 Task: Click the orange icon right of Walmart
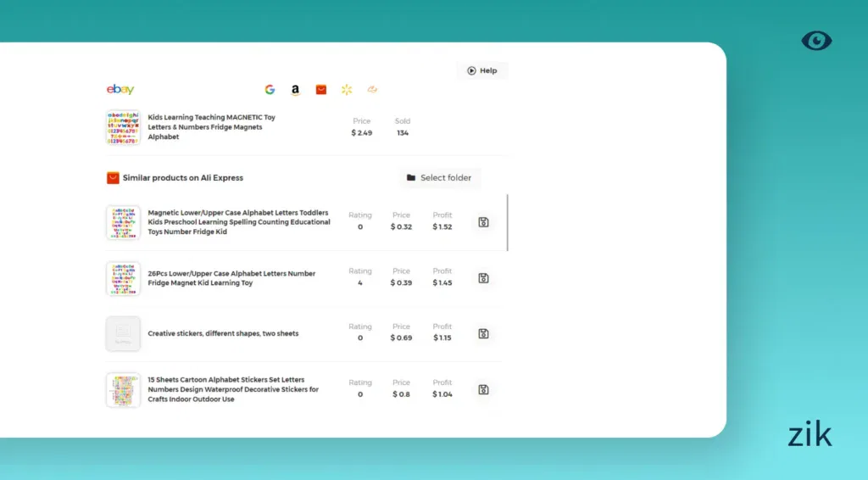click(372, 90)
